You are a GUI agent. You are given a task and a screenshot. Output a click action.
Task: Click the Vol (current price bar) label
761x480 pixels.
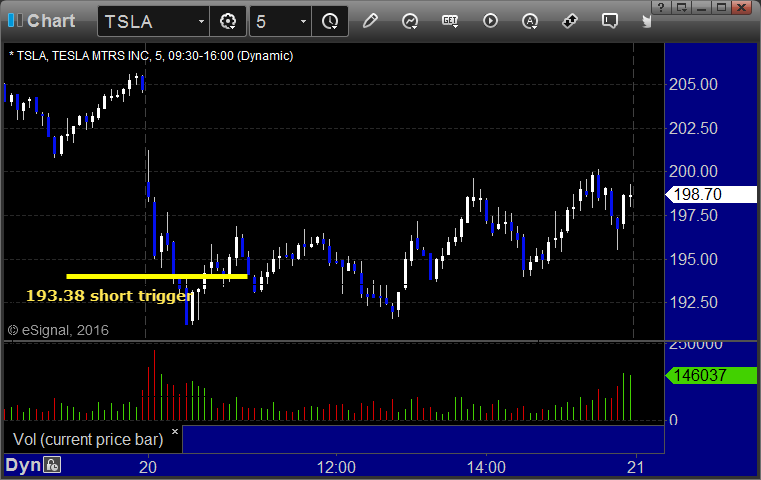click(x=88, y=439)
